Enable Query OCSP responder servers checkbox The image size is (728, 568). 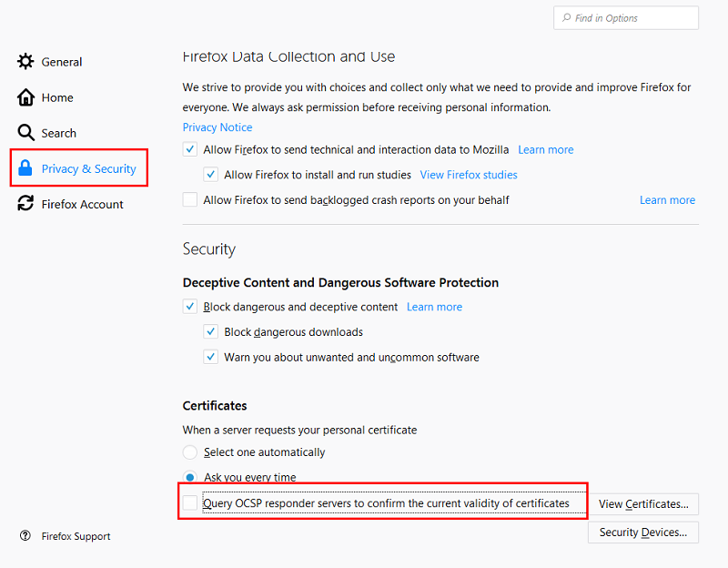coord(190,502)
